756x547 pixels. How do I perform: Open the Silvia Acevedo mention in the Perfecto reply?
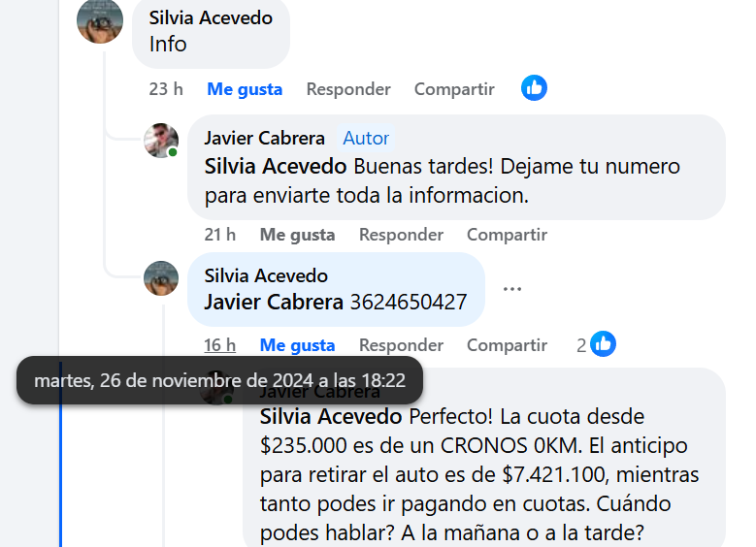pyautogui.click(x=331, y=416)
